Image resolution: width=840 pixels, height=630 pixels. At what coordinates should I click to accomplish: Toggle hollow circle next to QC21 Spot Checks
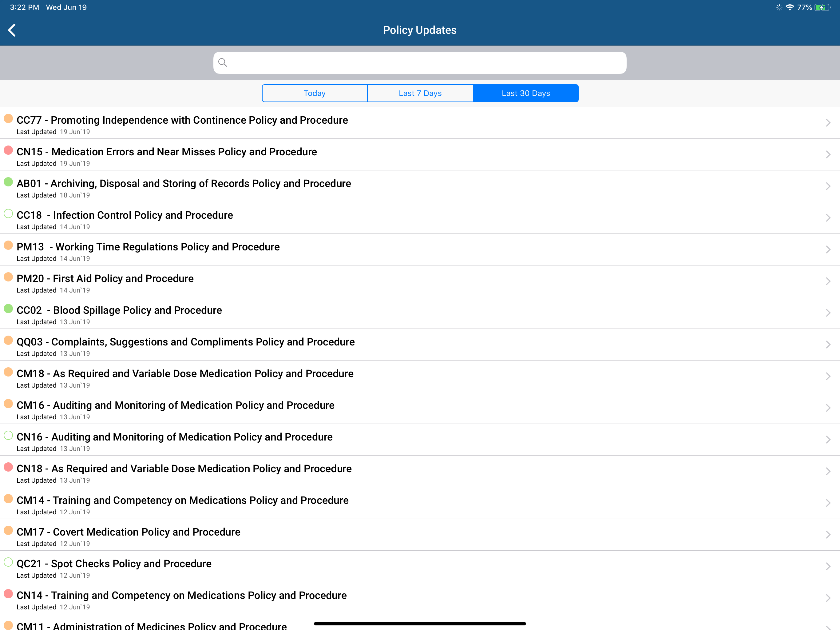tap(8, 562)
